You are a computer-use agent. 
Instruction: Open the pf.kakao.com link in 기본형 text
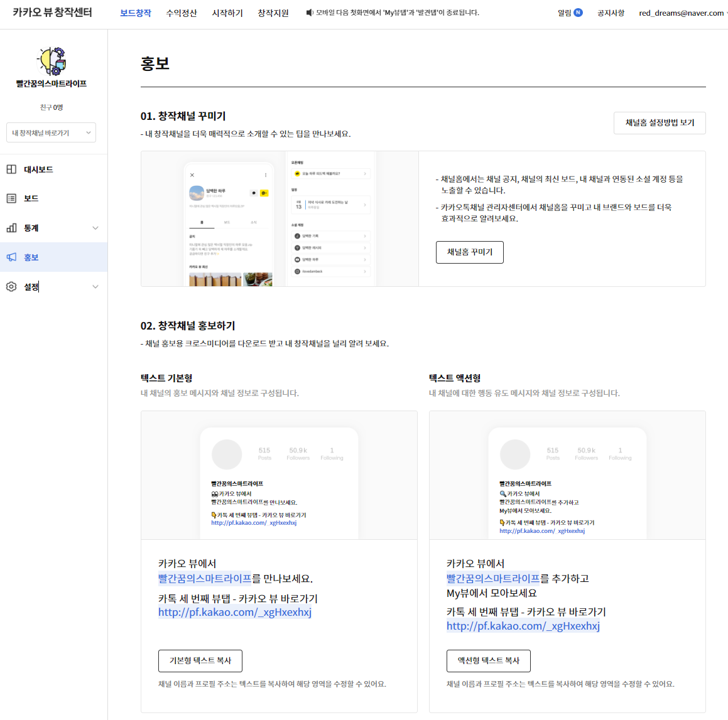pos(235,613)
